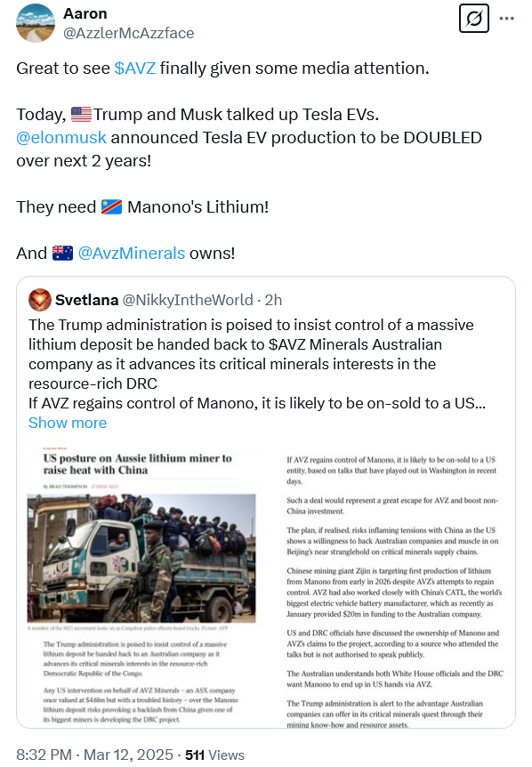Open the $AVZ cashtag link

click(135, 68)
